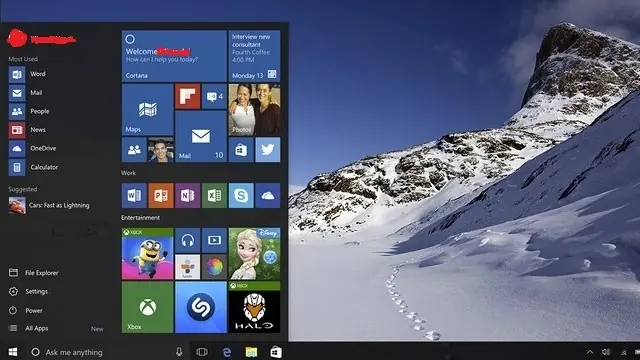Open the messaging tile showing 4
Viewport: 640px width, 360px height.
[214, 97]
